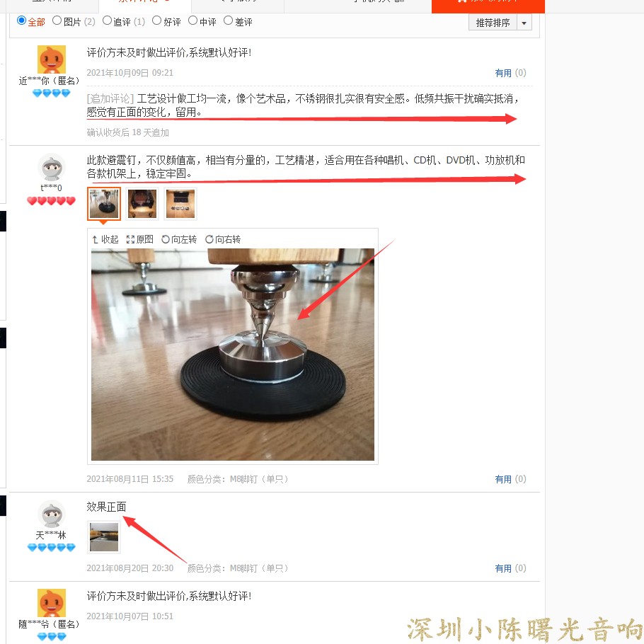View original image via 原图 icon
Image resolution: width=644 pixels, height=644 pixels.
(x=140, y=239)
